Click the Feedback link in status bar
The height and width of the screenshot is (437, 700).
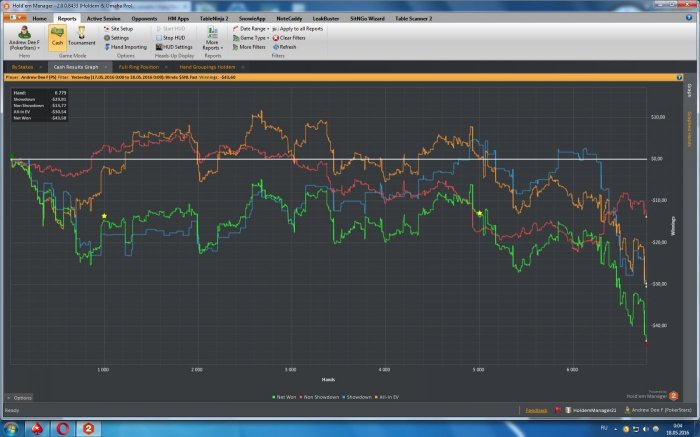[537, 410]
